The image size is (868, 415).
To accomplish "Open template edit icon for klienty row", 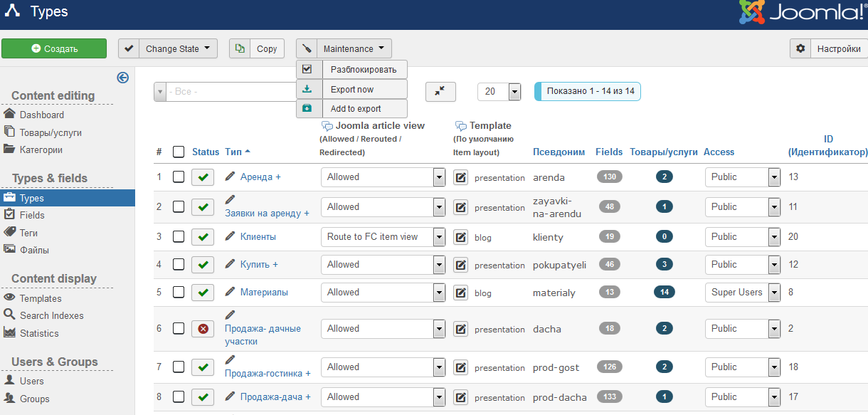I will pos(460,237).
